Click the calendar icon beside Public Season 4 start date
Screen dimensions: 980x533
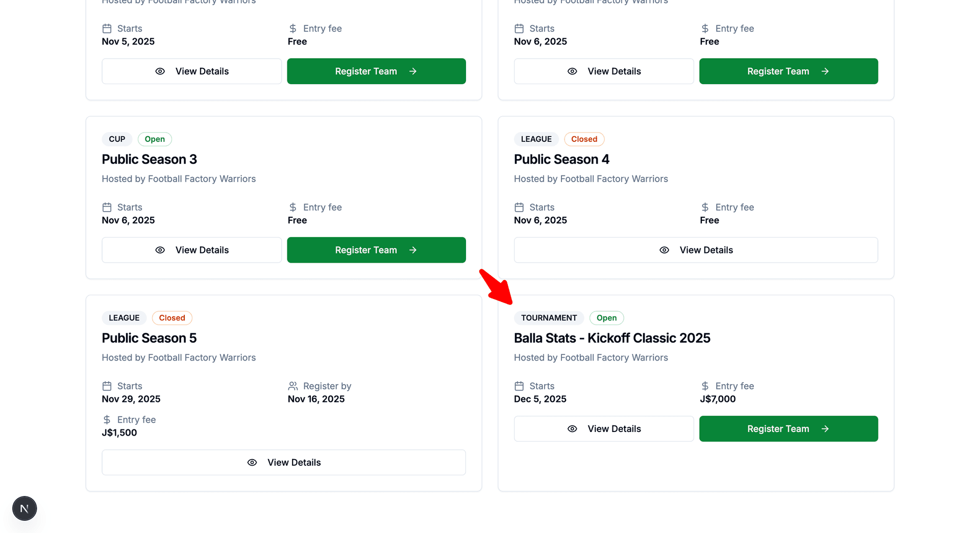click(x=519, y=207)
